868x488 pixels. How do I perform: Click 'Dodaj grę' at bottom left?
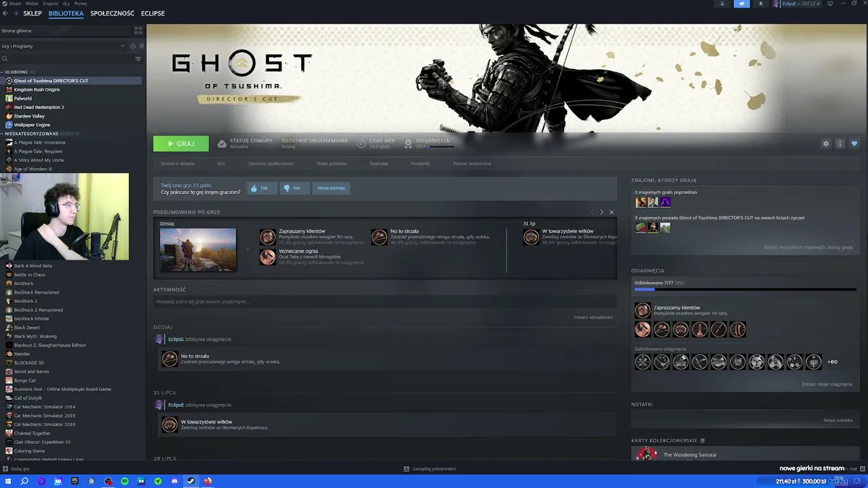16,469
